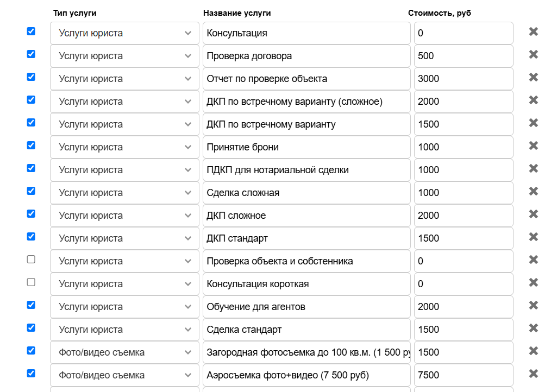This screenshot has width=557, height=392.
Task: Uncheck the Сделка сложная row checkbox
Action: coord(31,191)
